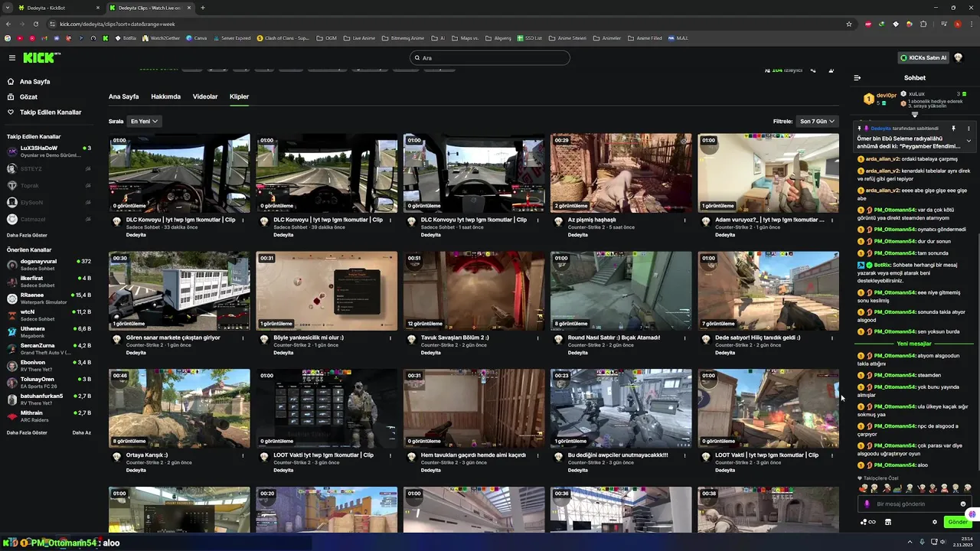Expand the pinned message text
The height and width of the screenshot is (551, 980).
click(x=969, y=141)
